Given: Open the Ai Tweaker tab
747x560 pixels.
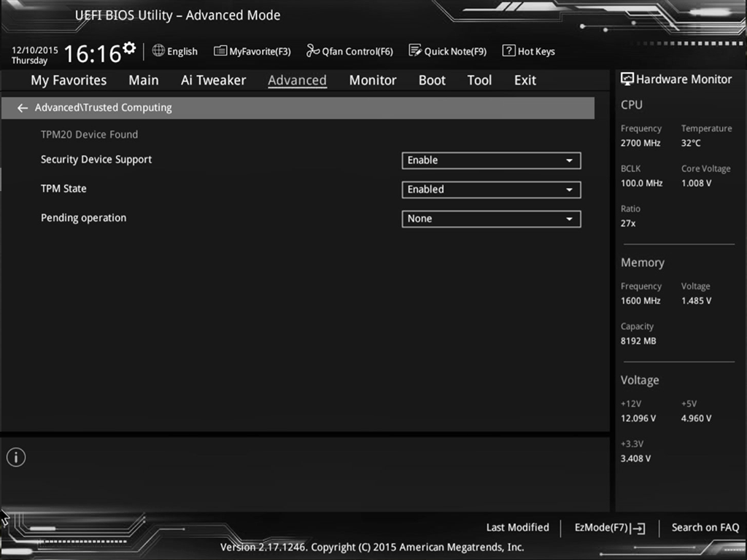Looking at the screenshot, I should pyautogui.click(x=214, y=80).
